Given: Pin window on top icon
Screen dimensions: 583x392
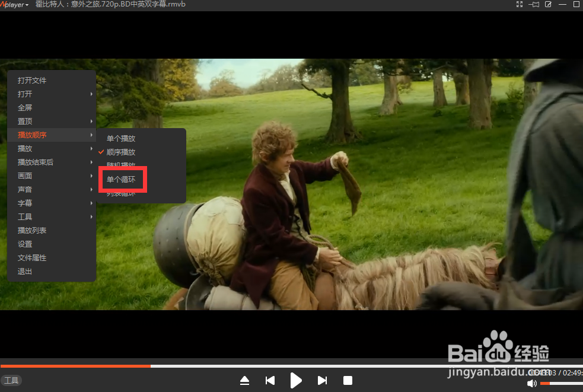Looking at the screenshot, I should click(x=534, y=5).
